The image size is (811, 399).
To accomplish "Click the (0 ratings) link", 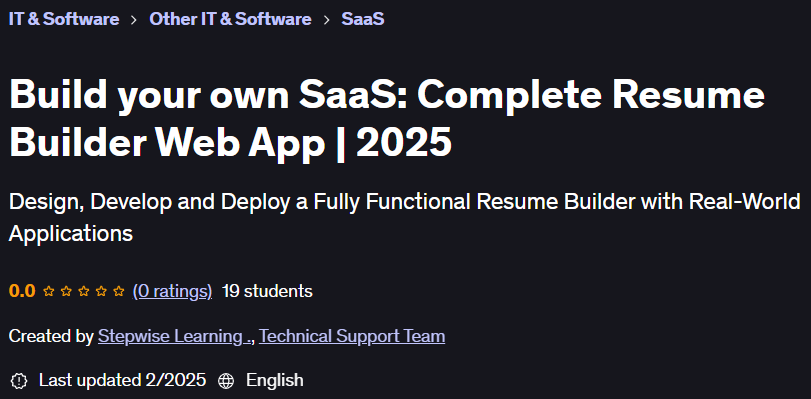I will (x=172, y=291).
